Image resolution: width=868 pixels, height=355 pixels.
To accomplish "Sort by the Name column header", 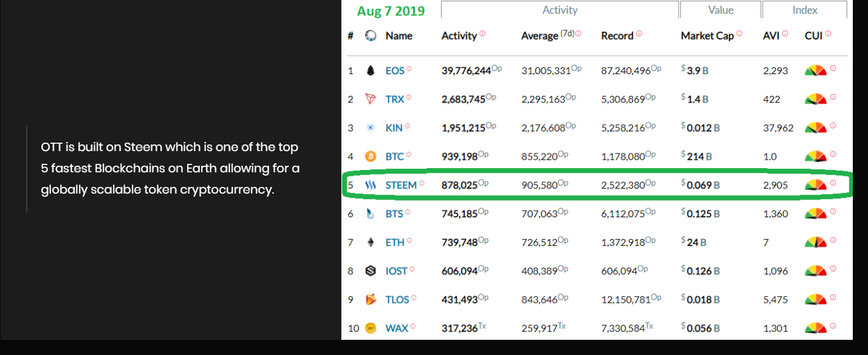I will pos(399,36).
